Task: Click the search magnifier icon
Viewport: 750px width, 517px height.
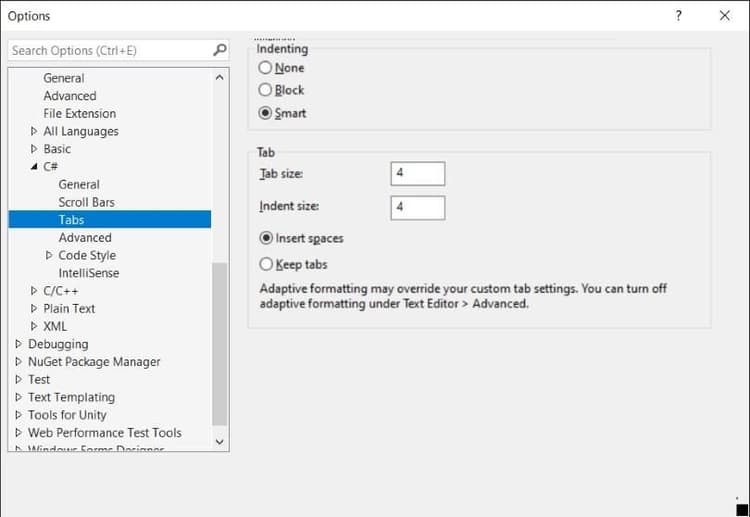Action: point(220,50)
